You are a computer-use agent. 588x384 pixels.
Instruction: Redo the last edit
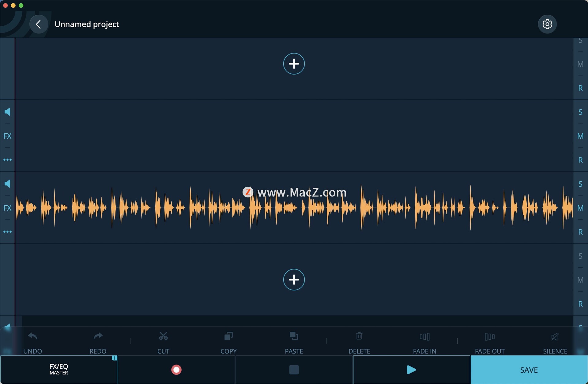point(98,343)
